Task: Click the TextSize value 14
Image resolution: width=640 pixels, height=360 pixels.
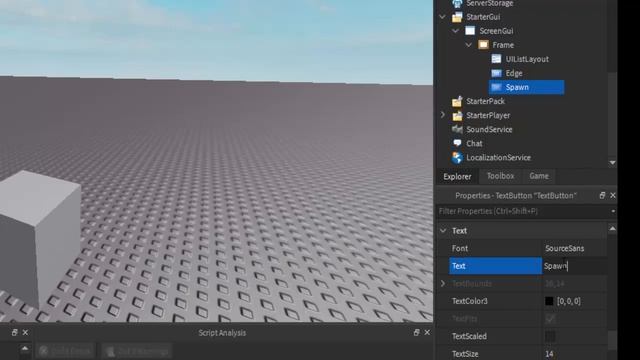Action: click(x=549, y=354)
